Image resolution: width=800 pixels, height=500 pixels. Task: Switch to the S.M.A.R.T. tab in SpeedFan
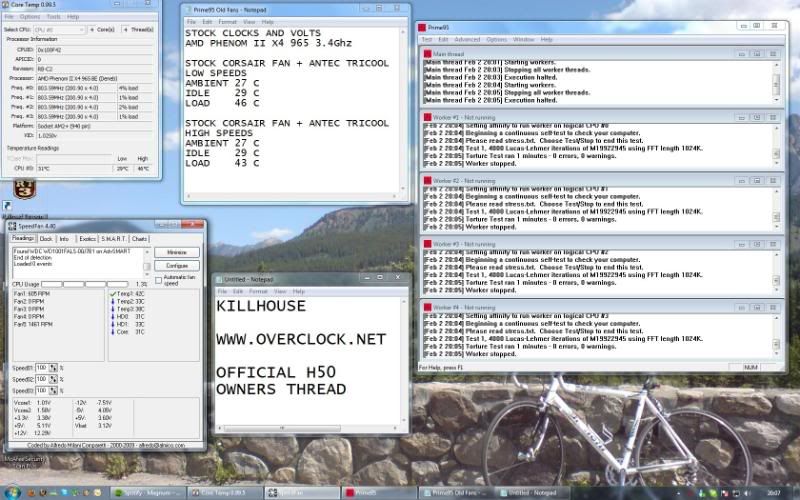(x=113, y=239)
